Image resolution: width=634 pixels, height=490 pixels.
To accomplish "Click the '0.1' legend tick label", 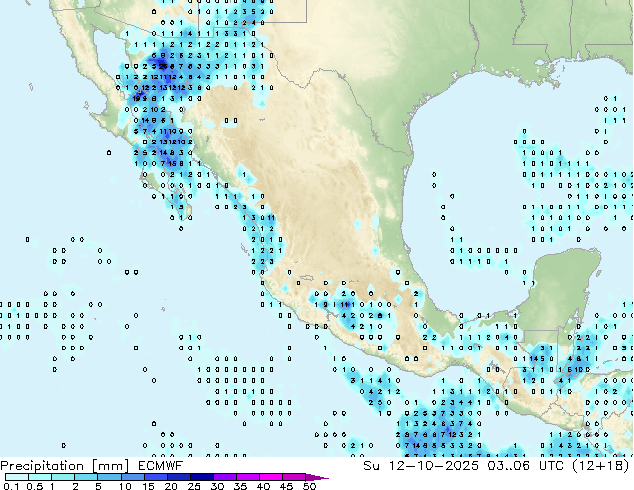I will tap(11, 486).
